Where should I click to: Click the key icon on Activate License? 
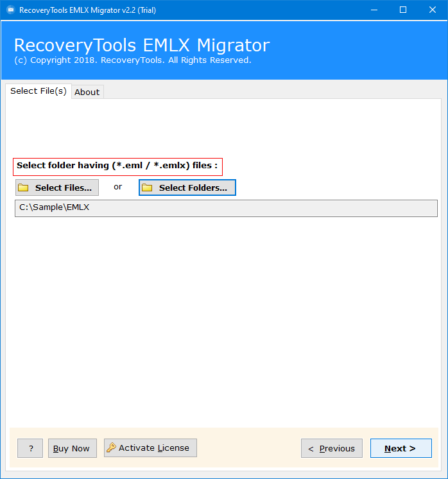[x=111, y=448]
